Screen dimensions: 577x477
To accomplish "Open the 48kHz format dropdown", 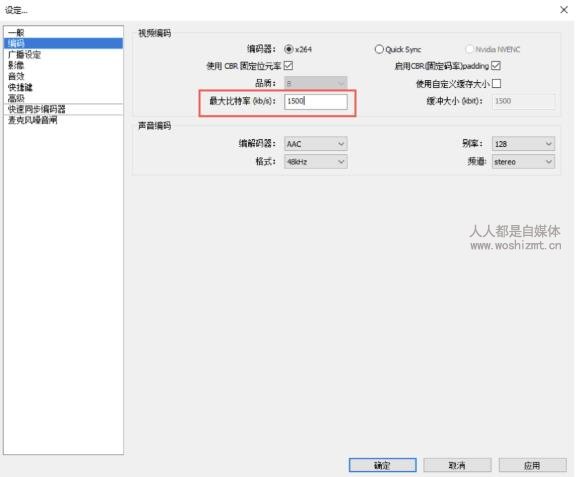I will [316, 162].
